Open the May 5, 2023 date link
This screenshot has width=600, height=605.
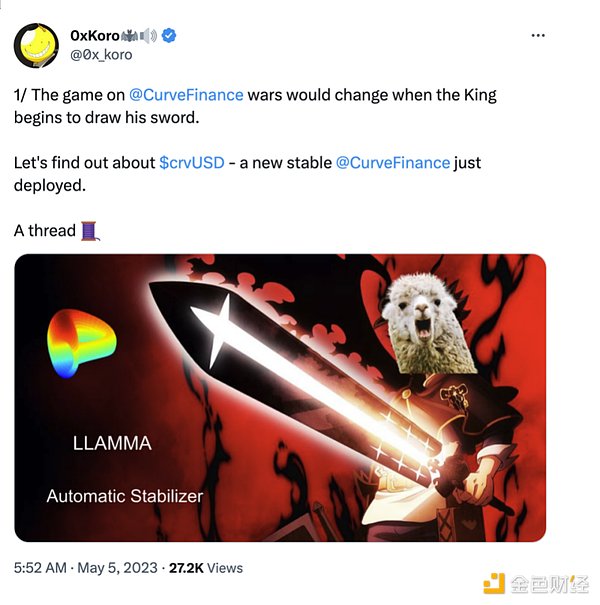(117, 568)
